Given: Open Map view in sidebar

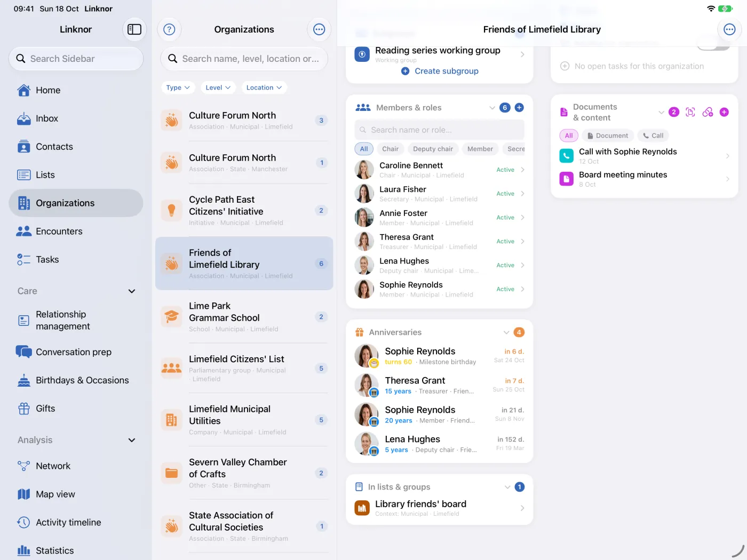Looking at the screenshot, I should coord(76,494).
